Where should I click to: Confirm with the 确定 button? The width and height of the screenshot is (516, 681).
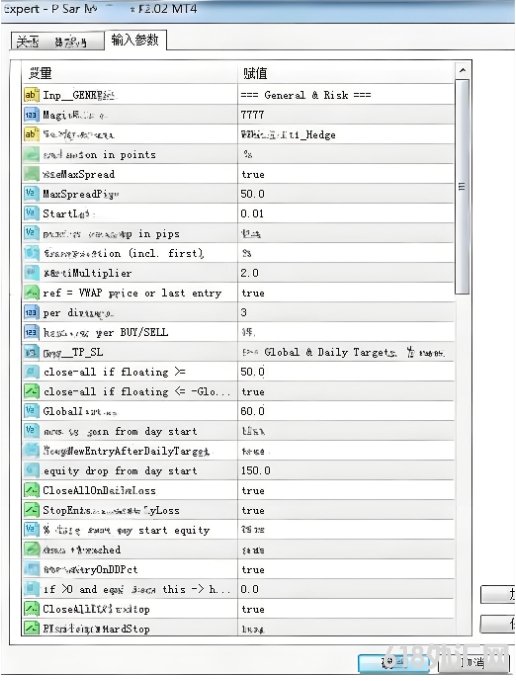point(394,662)
